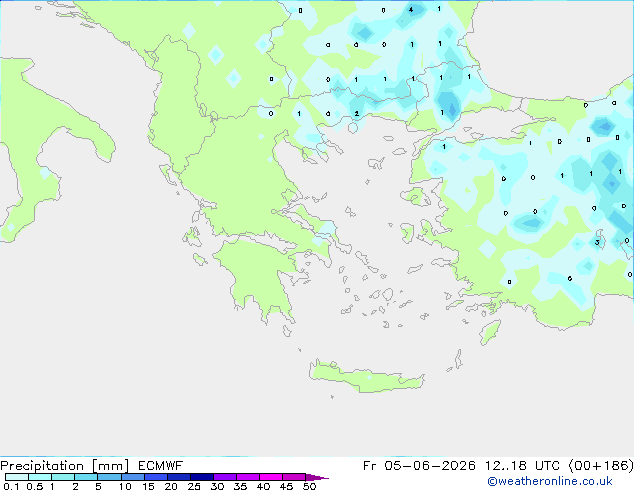Click the '10' legend scale label
The image size is (634, 490).
(x=125, y=486)
